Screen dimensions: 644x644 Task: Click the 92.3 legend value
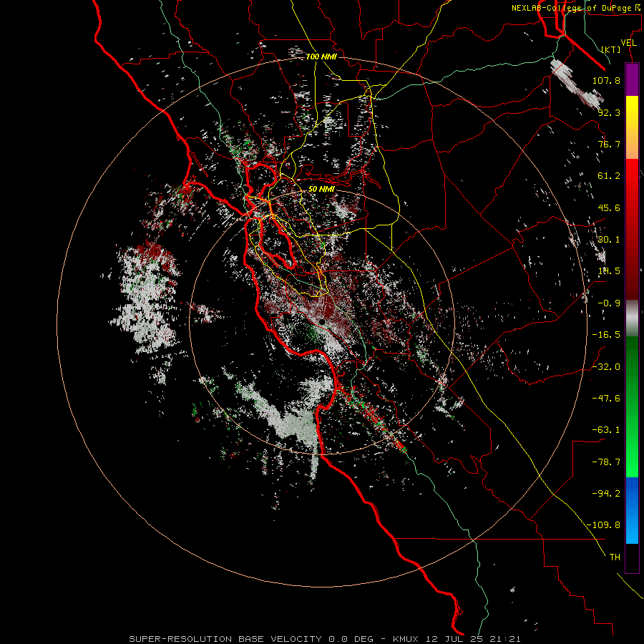tap(609, 112)
